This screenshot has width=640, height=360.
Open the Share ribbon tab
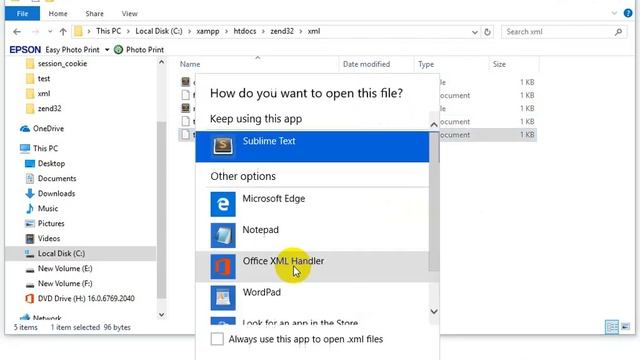(x=94, y=13)
